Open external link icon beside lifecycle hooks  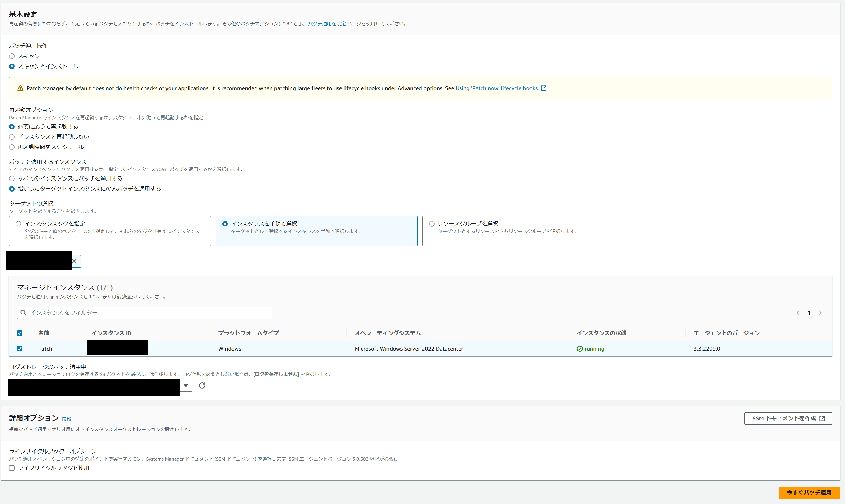[543, 88]
